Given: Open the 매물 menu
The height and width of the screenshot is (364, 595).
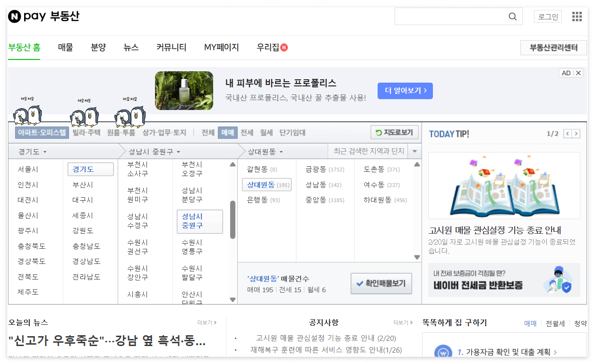Looking at the screenshot, I should [66, 47].
